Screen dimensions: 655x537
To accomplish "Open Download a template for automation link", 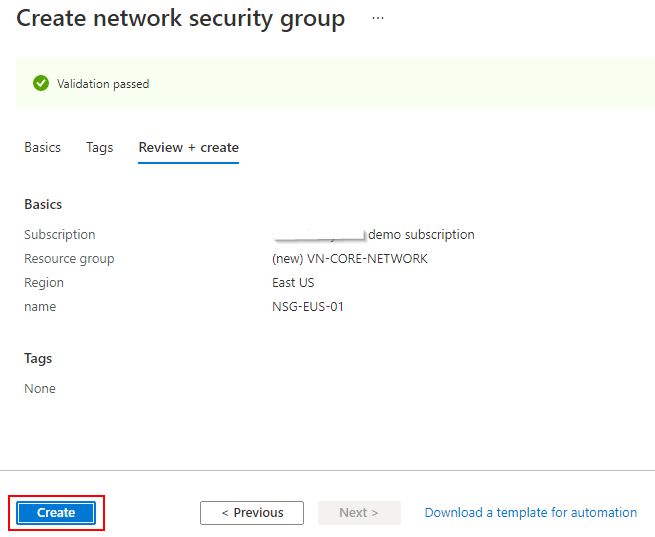I will click(x=530, y=512).
